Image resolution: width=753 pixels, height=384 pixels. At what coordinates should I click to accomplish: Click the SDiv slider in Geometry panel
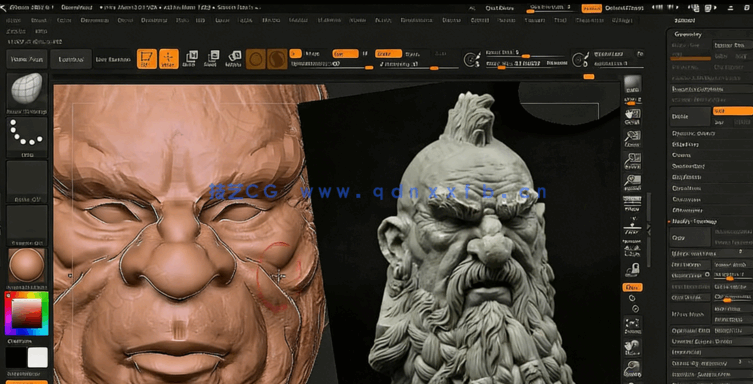coord(690,56)
